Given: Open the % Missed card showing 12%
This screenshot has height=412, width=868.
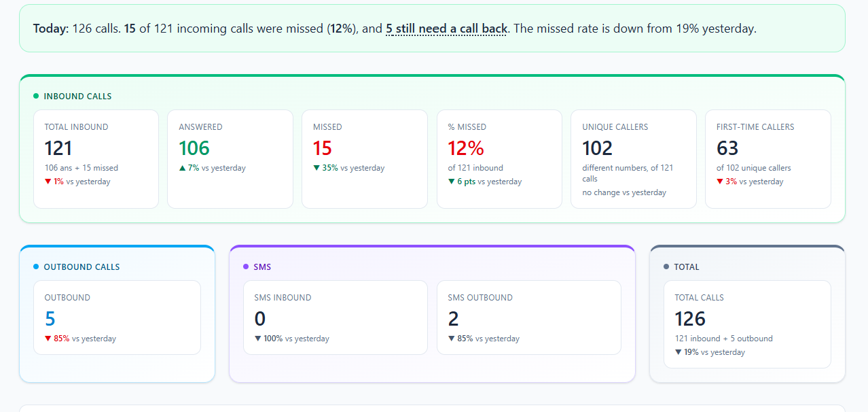Looking at the screenshot, I should pos(499,159).
